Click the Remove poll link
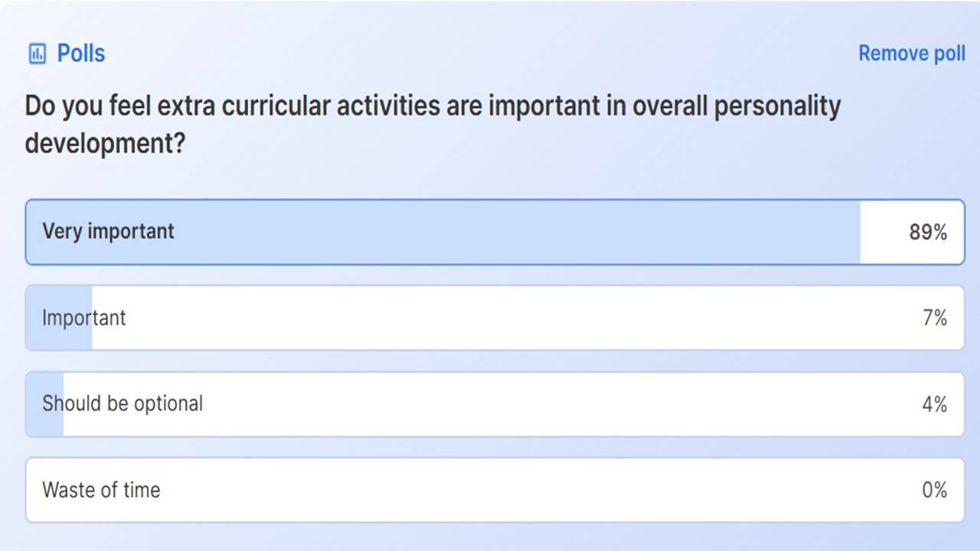This screenshot has height=551, width=980. (912, 53)
